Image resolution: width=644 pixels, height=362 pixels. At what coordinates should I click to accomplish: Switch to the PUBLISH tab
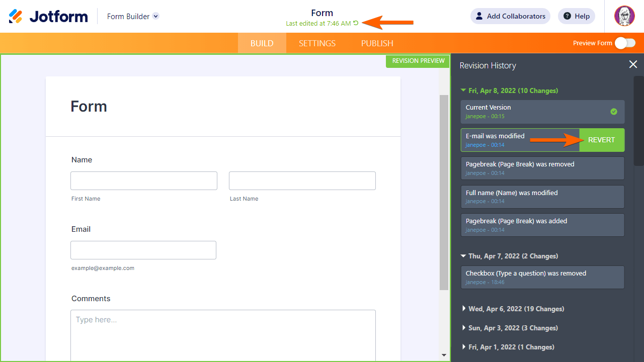point(377,43)
